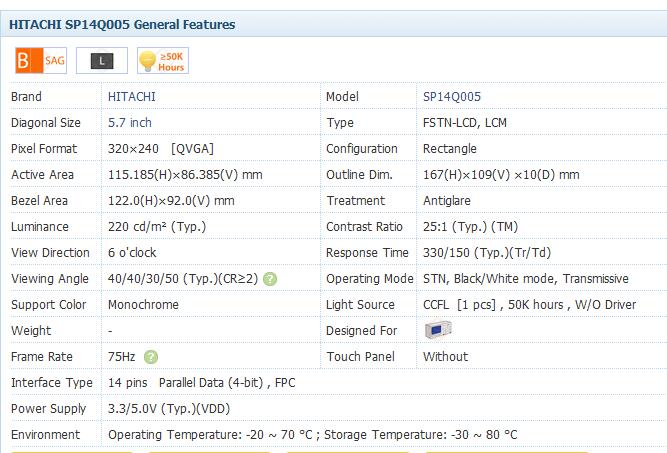The width and height of the screenshot is (667, 453).
Task: Click the Diagonal Size label
Action: (46, 123)
